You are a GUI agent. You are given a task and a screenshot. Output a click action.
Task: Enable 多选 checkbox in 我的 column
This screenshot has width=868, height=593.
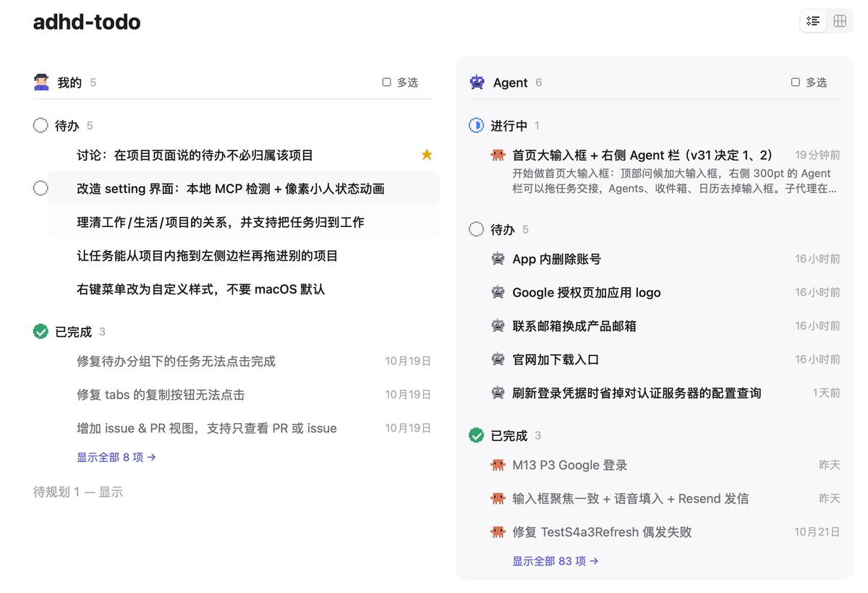(386, 82)
